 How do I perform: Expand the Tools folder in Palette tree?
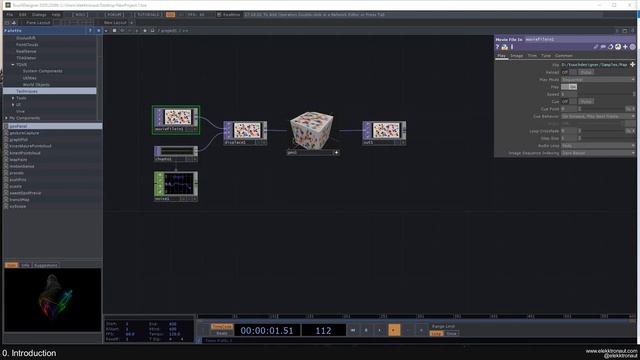click(x=13, y=98)
